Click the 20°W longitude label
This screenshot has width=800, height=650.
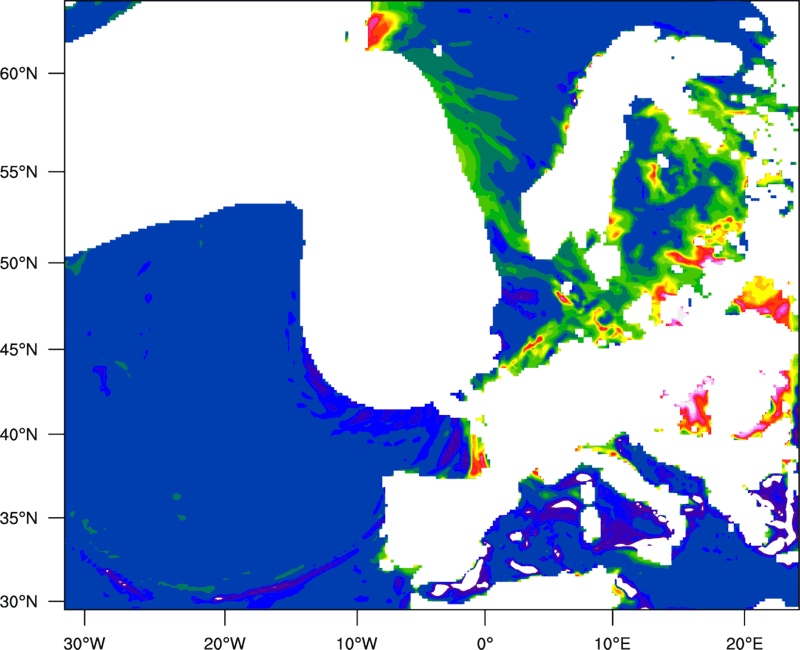point(224,643)
